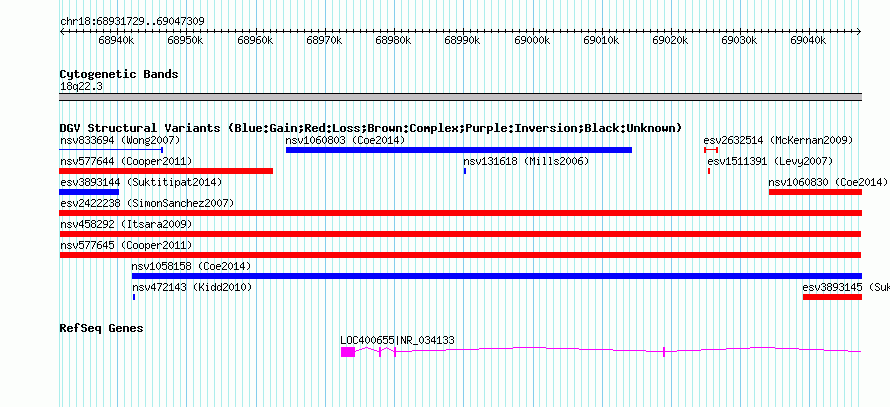Viewport: 890px width, 407px height.
Task: Open the nsv1060803 (Coe2014) label
Action: click(345, 140)
